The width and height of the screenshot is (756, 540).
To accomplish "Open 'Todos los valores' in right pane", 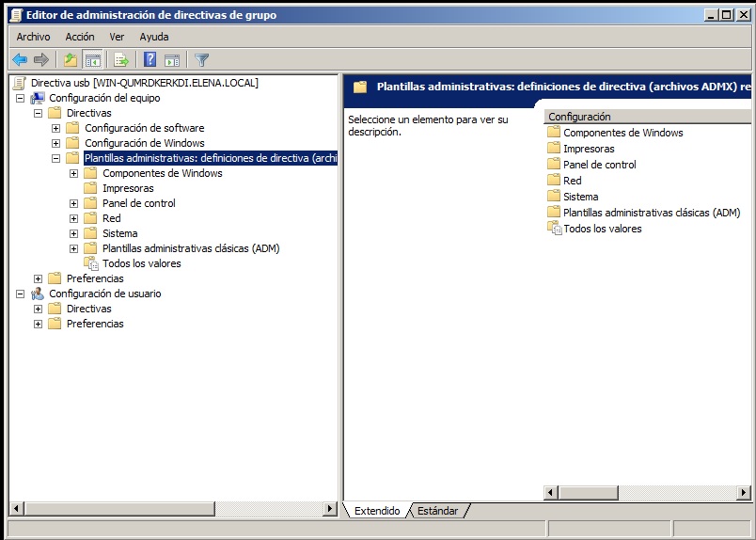I will click(602, 229).
